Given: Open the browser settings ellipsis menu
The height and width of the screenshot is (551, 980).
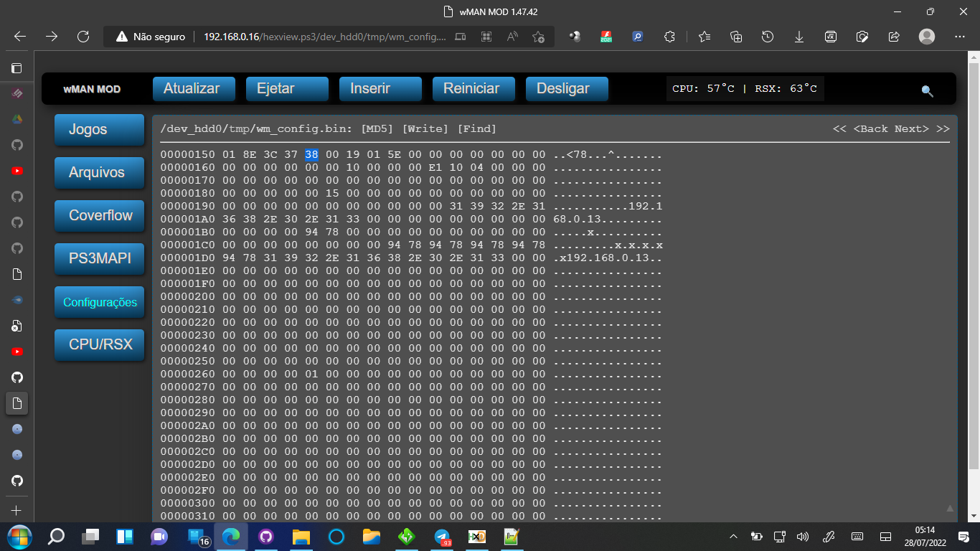Looking at the screenshot, I should tap(959, 36).
